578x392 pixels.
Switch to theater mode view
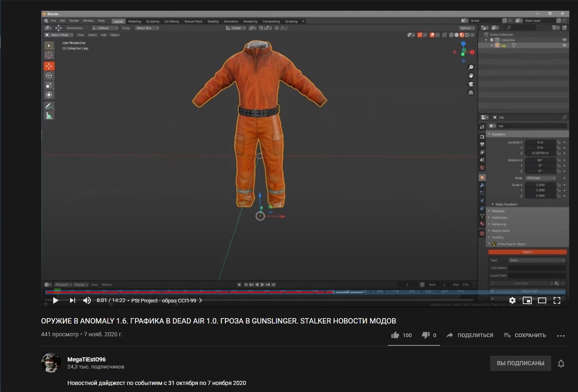542,300
